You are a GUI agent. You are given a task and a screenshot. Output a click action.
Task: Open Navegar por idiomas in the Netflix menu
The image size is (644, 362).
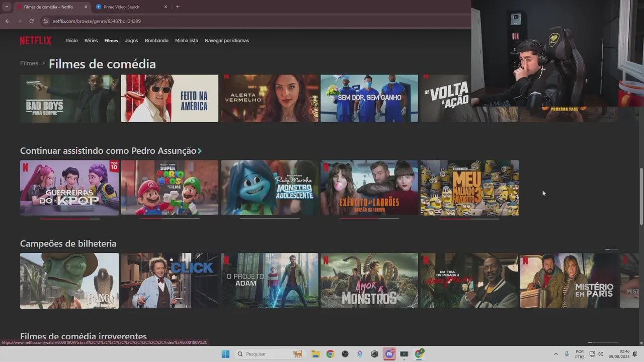(x=227, y=41)
